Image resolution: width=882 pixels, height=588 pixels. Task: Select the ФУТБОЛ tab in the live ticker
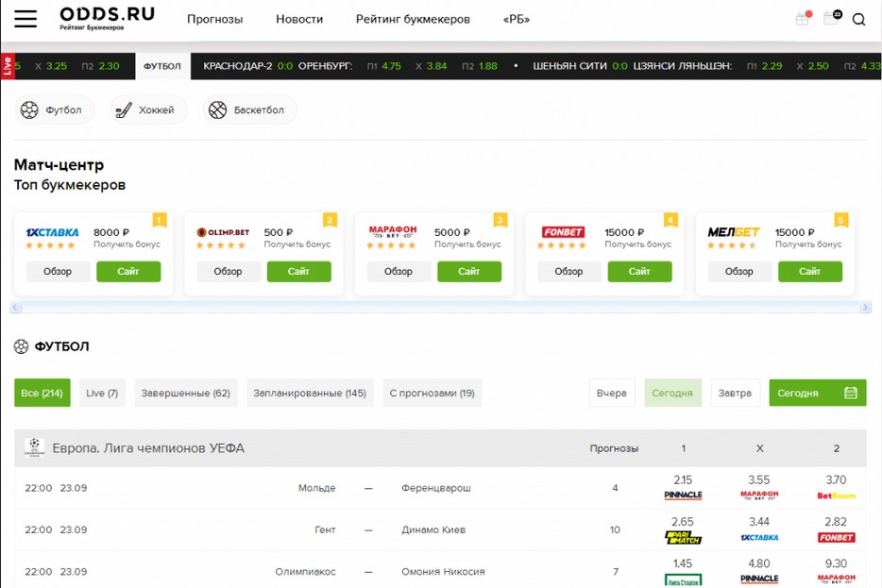(x=162, y=67)
